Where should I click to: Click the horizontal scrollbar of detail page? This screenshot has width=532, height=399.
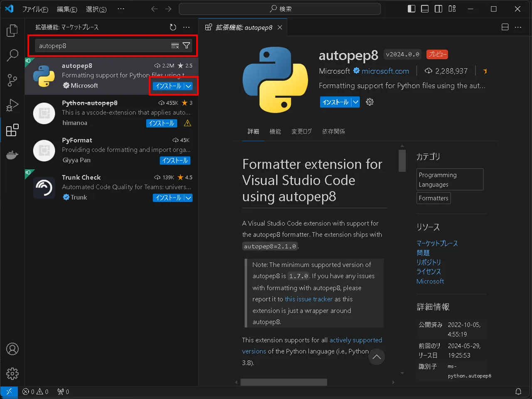click(x=284, y=382)
